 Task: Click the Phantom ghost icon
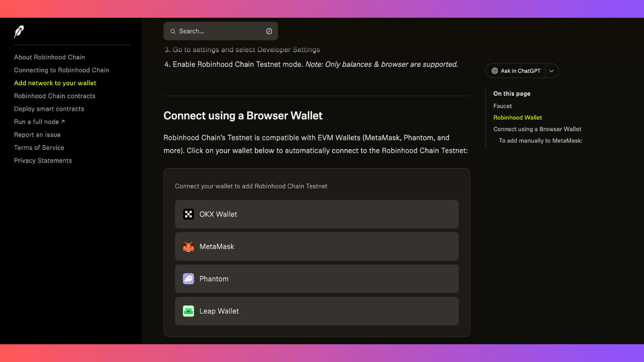(x=188, y=279)
